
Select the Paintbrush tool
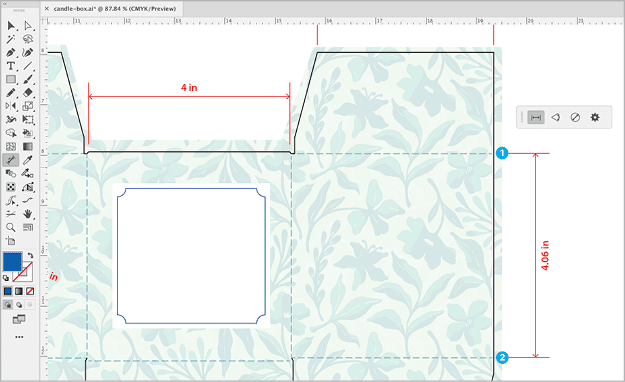click(28, 79)
